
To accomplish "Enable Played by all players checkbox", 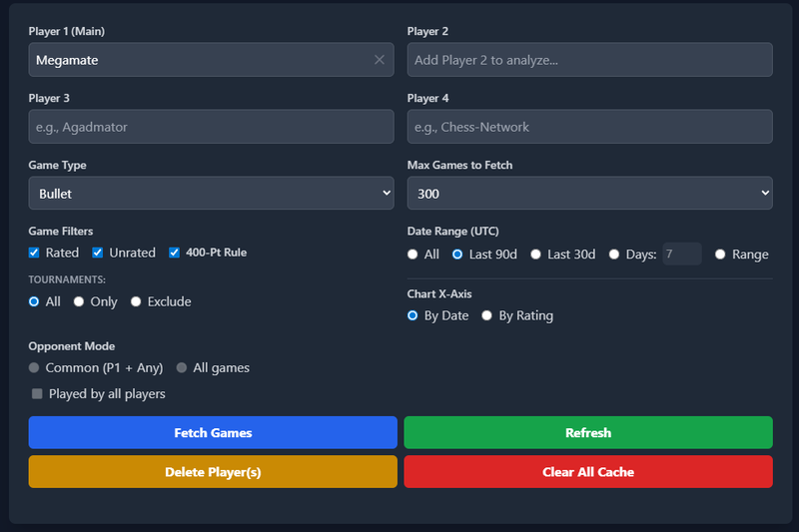I will [x=37, y=394].
